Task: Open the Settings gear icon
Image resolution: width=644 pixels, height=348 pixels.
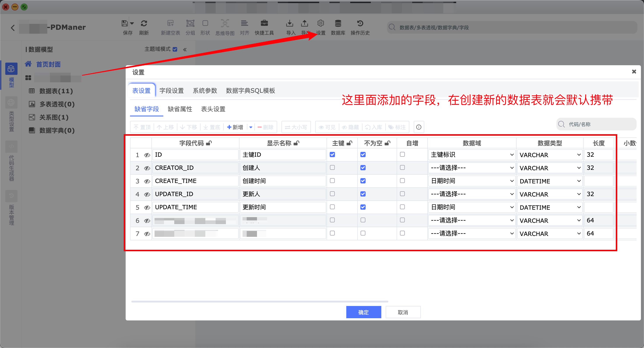Action: (320, 23)
